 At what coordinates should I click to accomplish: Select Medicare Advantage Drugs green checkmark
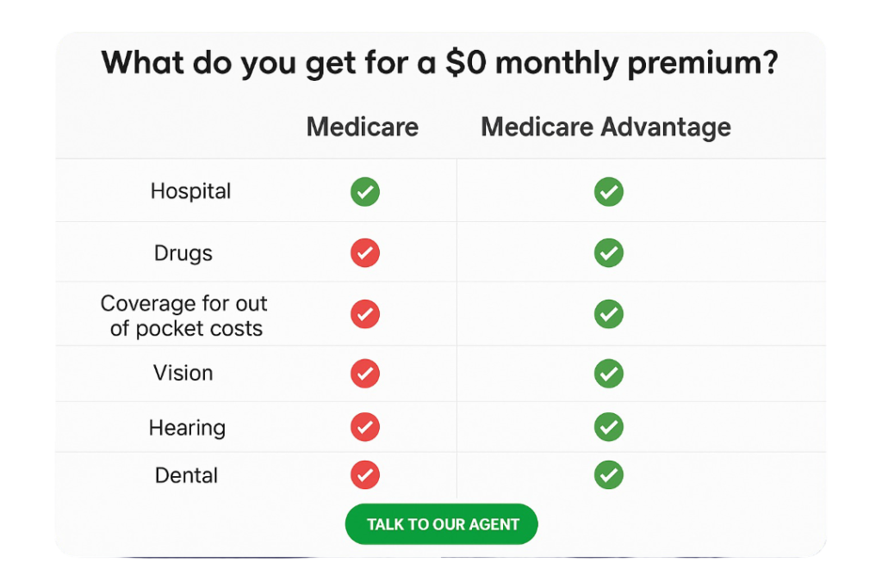609,252
